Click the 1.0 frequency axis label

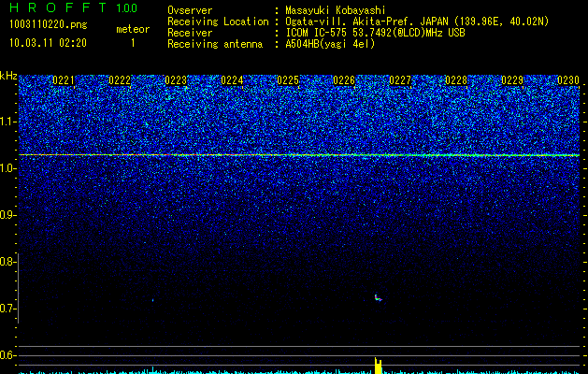[x=7, y=168]
